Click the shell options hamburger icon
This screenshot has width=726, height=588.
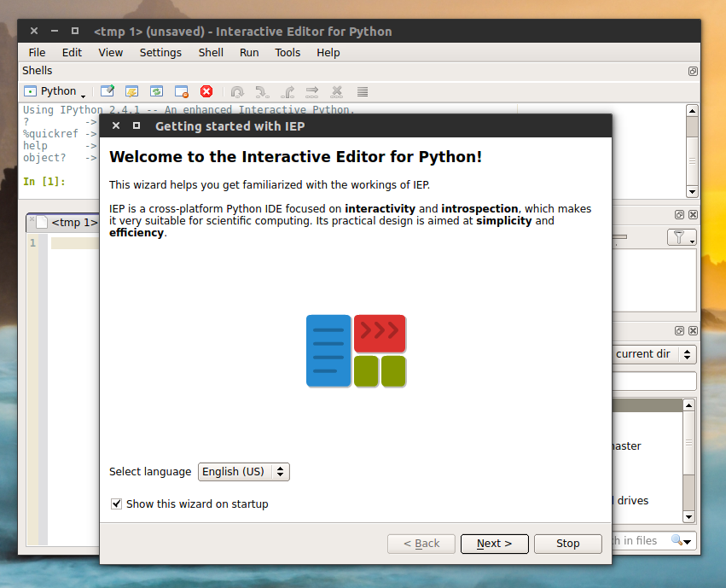(362, 91)
